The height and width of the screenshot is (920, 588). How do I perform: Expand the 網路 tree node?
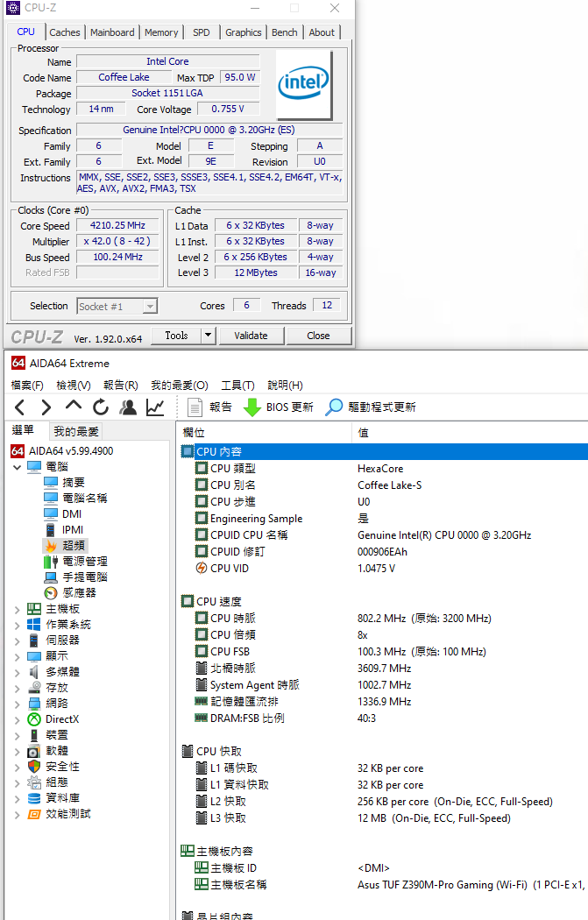pyautogui.click(x=17, y=704)
